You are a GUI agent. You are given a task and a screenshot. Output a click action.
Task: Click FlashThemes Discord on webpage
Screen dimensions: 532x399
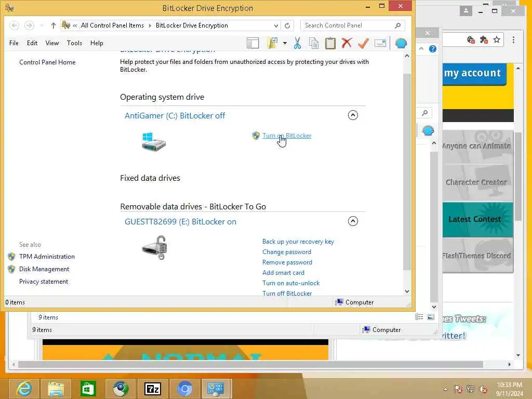[x=478, y=256]
